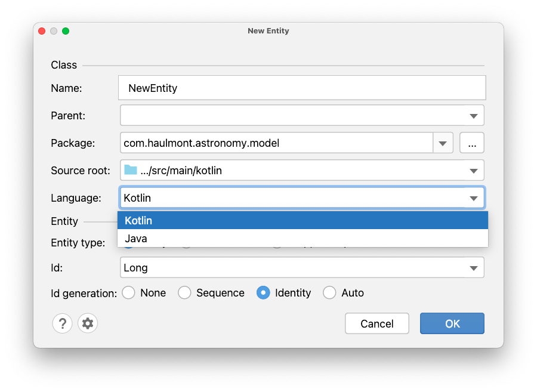Open the help question mark icon

(x=62, y=323)
